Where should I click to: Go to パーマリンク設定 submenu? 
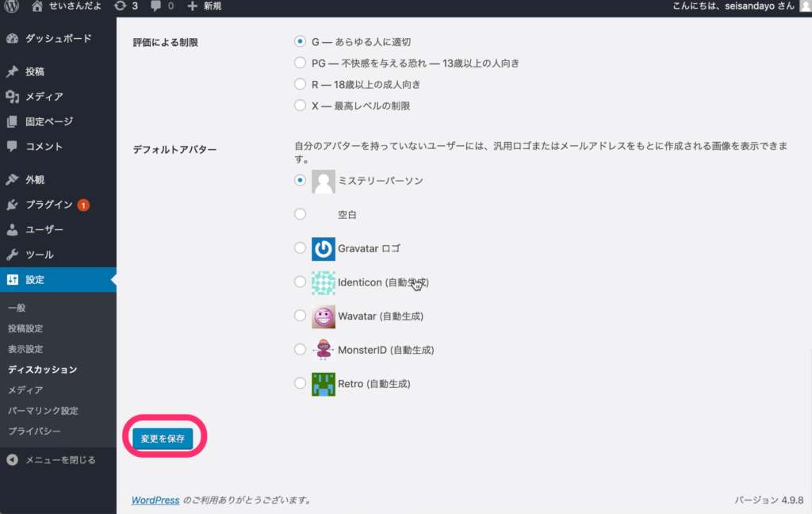pos(43,411)
